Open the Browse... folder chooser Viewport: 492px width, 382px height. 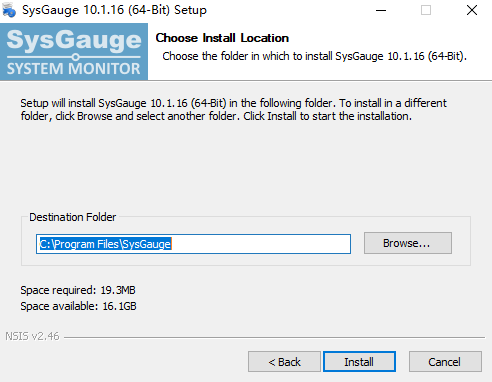coord(408,243)
